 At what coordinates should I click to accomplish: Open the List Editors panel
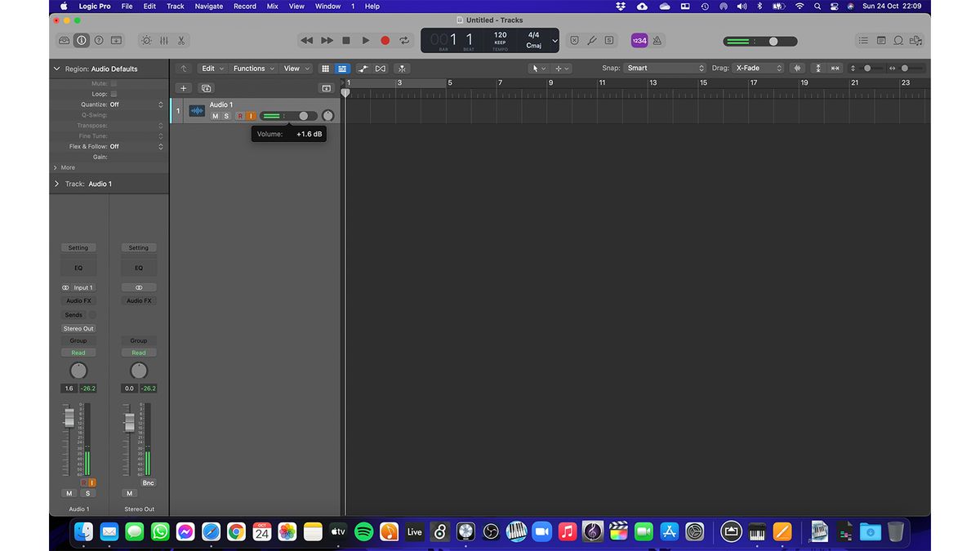point(863,40)
